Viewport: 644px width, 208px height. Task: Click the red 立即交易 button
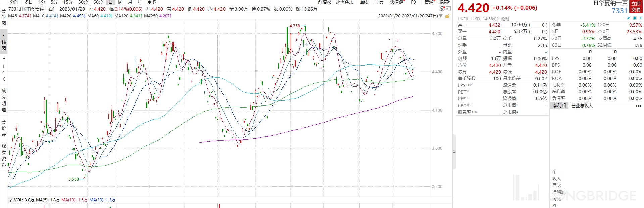pos(636,7)
